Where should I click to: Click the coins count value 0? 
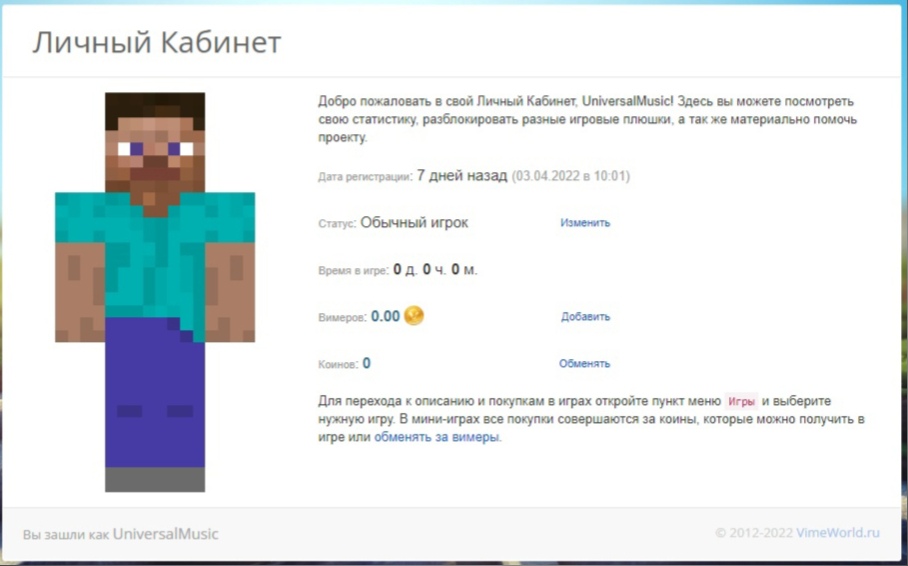(x=367, y=364)
